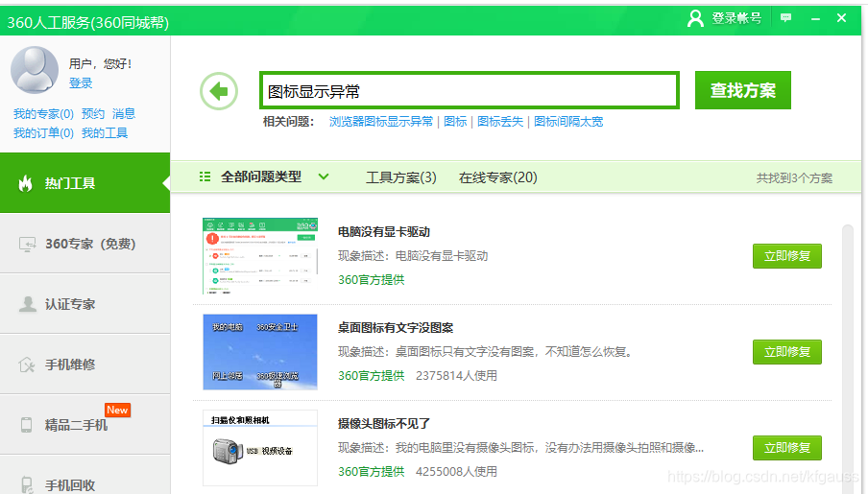Image resolution: width=868 pixels, height=494 pixels.
Task: Click the phone icon beside 精品二手机
Action: 26,425
